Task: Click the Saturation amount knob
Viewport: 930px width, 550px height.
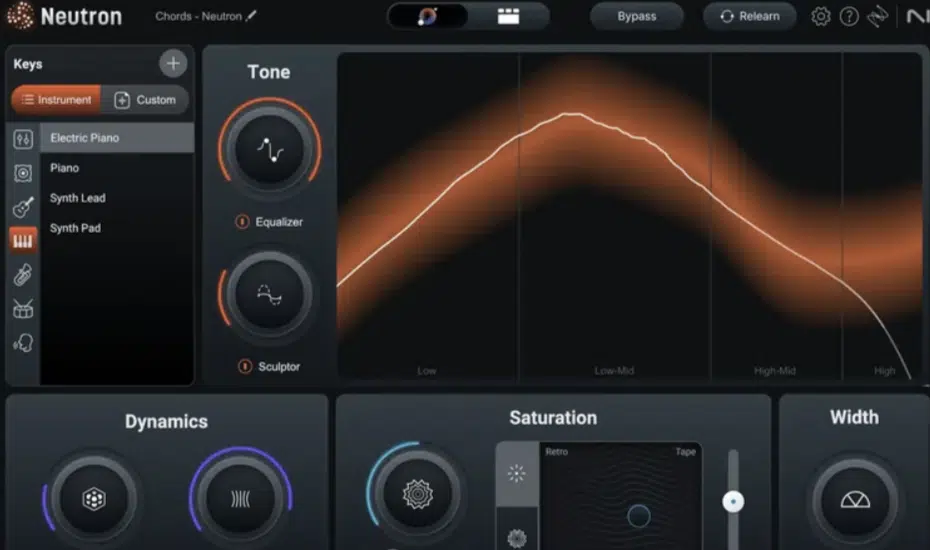Action: [417, 494]
